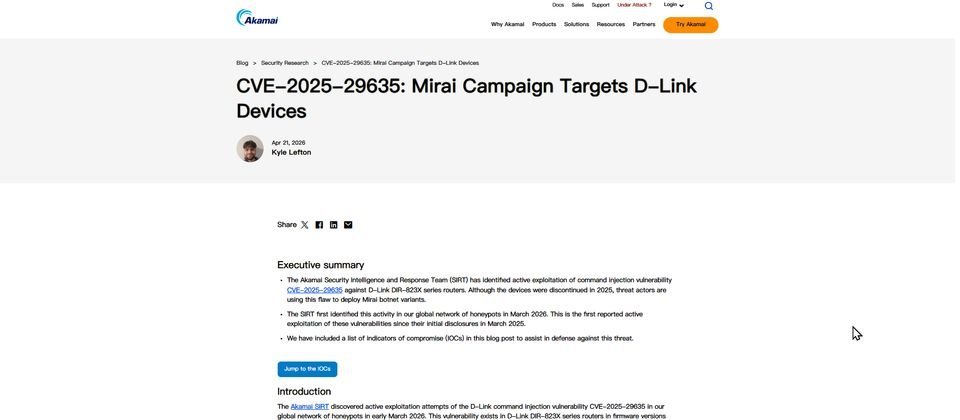The width and height of the screenshot is (960, 420).
Task: Open Security Research breadcrumb
Action: click(x=285, y=63)
